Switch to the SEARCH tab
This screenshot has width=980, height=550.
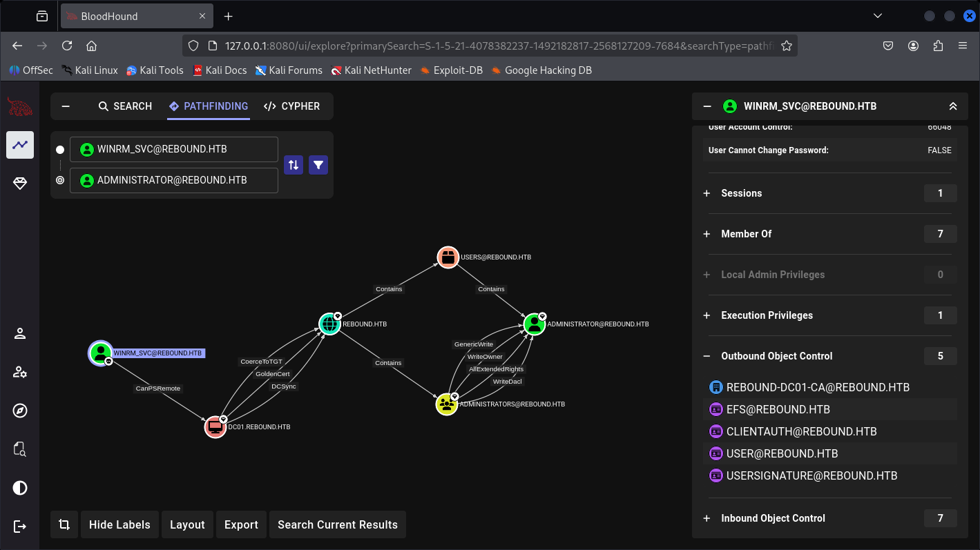click(x=125, y=106)
